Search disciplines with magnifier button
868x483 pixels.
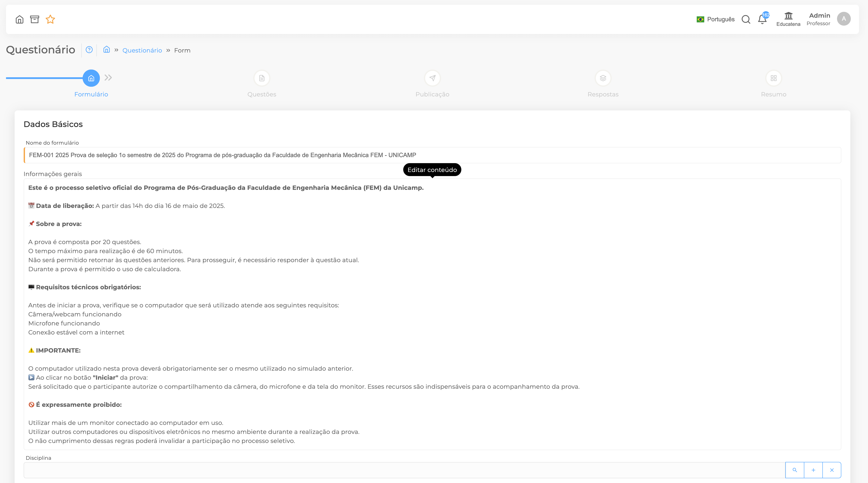pyautogui.click(x=795, y=470)
